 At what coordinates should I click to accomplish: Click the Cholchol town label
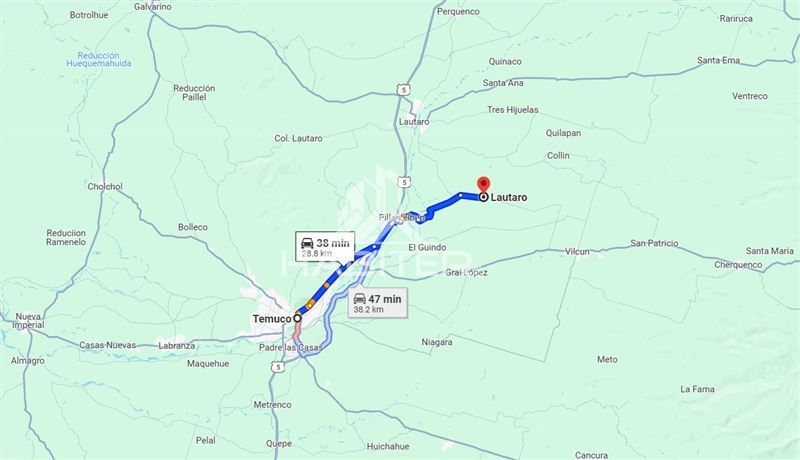pyautogui.click(x=105, y=187)
